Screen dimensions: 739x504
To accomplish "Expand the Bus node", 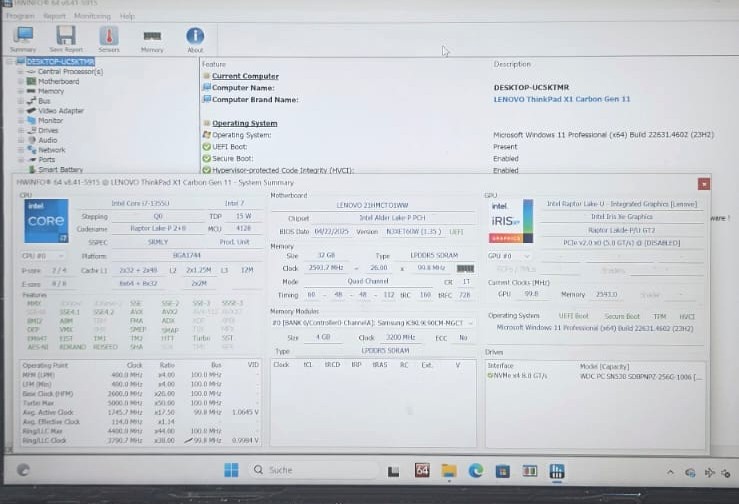I will click(x=21, y=101).
